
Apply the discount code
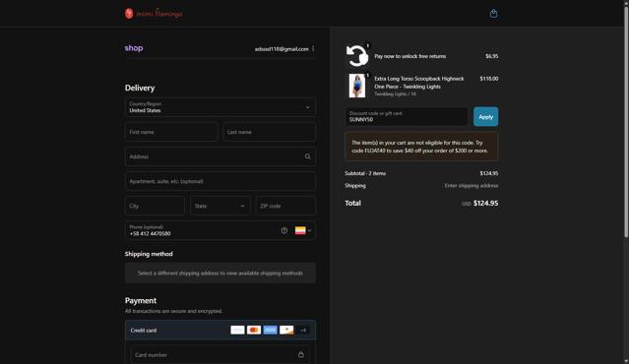[x=486, y=117]
